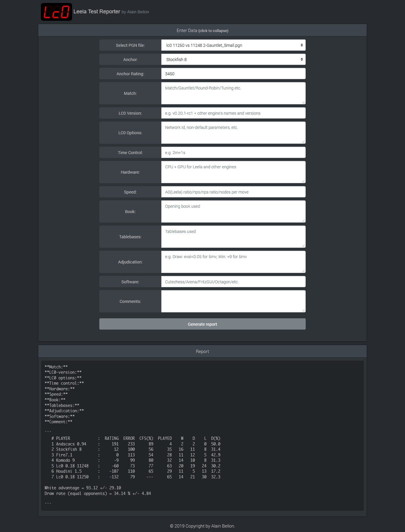Click the Report panel header

point(203,352)
